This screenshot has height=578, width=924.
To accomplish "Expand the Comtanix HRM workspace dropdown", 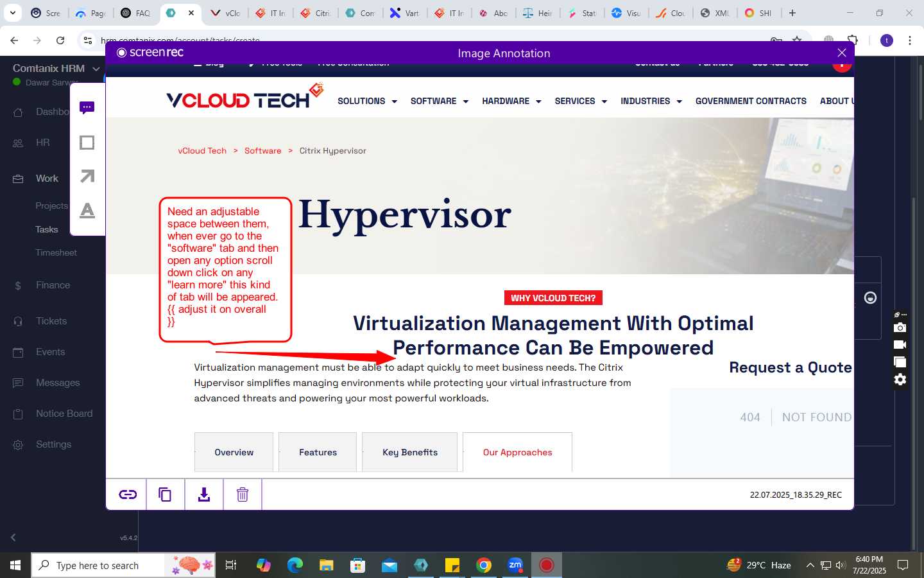I will (x=96, y=69).
